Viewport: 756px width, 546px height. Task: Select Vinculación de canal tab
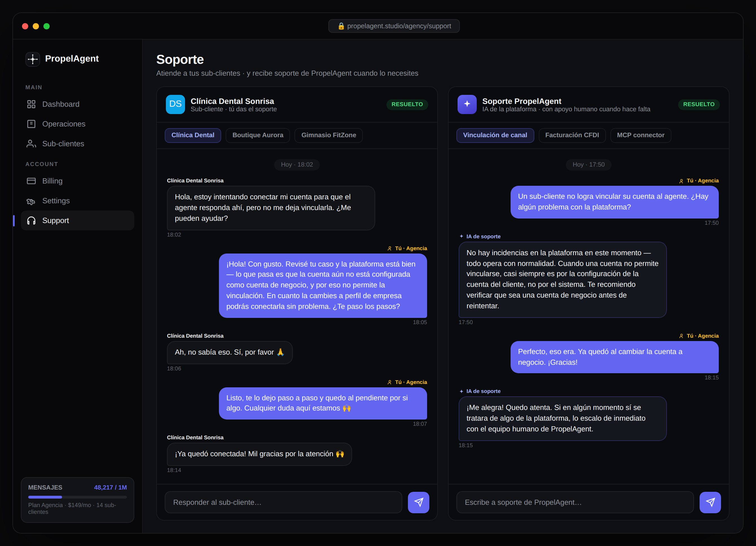(x=495, y=136)
